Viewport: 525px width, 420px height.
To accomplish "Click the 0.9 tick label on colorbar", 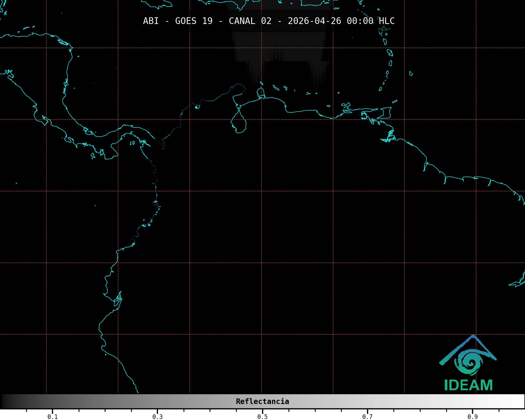I will 472,417.
